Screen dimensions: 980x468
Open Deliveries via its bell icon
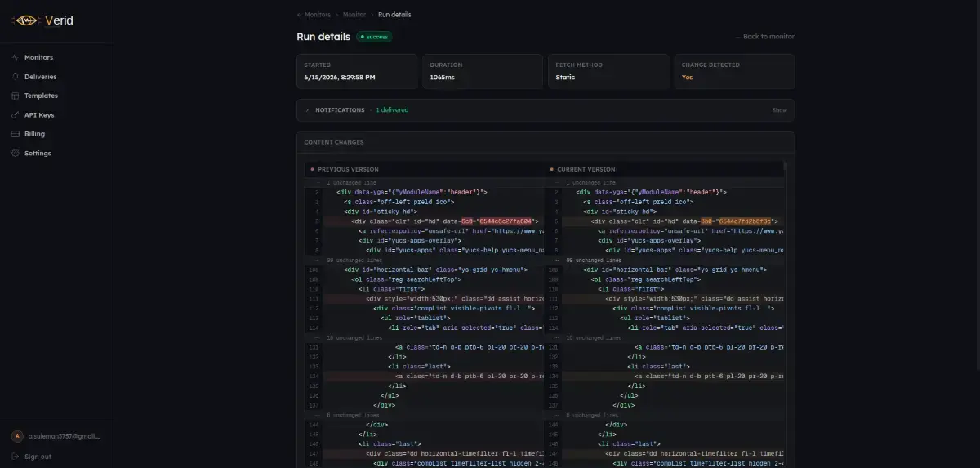point(16,77)
